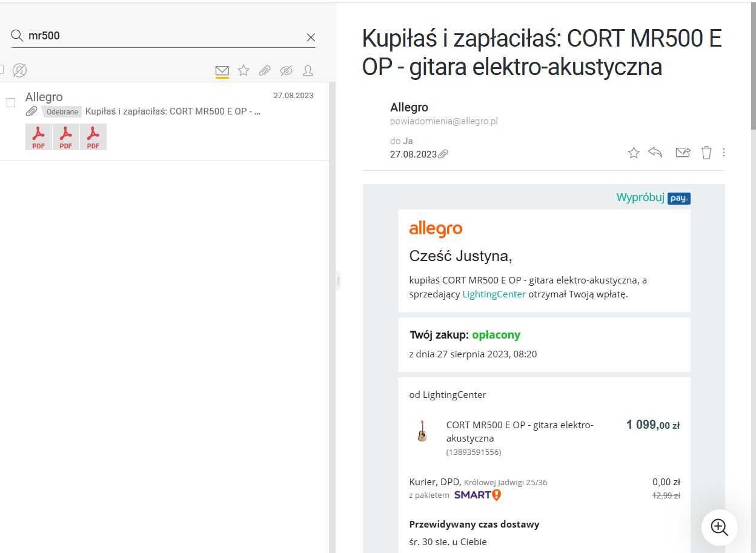Filter messages with attachments paperclip
The height and width of the screenshot is (553, 756).
[x=265, y=71]
